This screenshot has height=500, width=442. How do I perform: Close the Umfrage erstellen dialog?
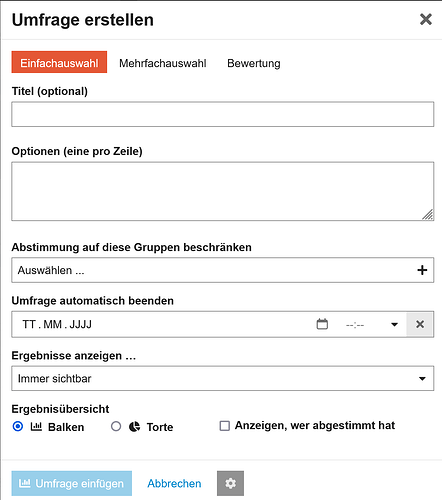(x=426, y=19)
